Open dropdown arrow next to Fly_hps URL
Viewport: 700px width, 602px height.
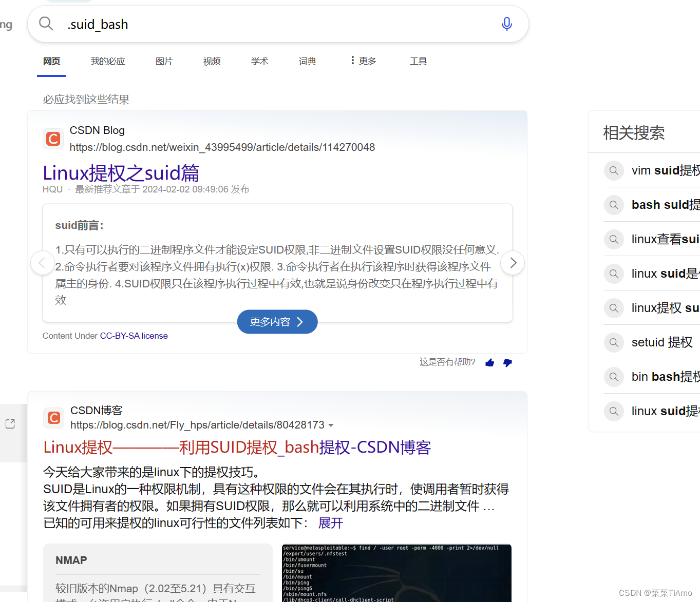[331, 425]
